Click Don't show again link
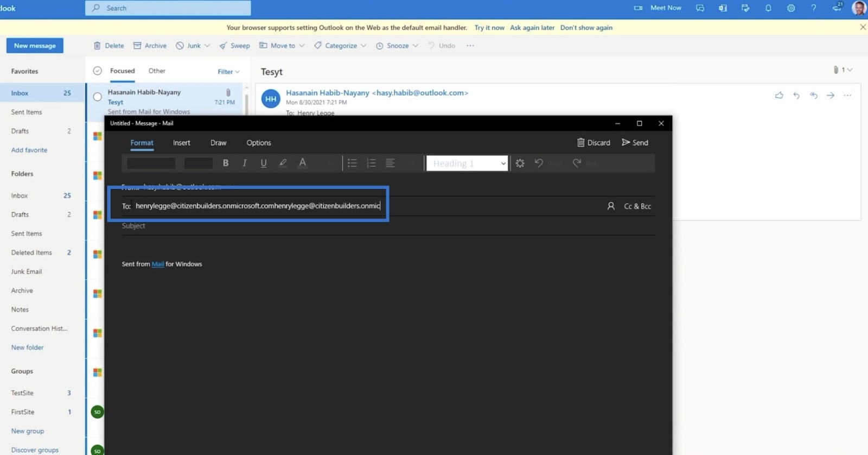The image size is (868, 455). coord(586,28)
